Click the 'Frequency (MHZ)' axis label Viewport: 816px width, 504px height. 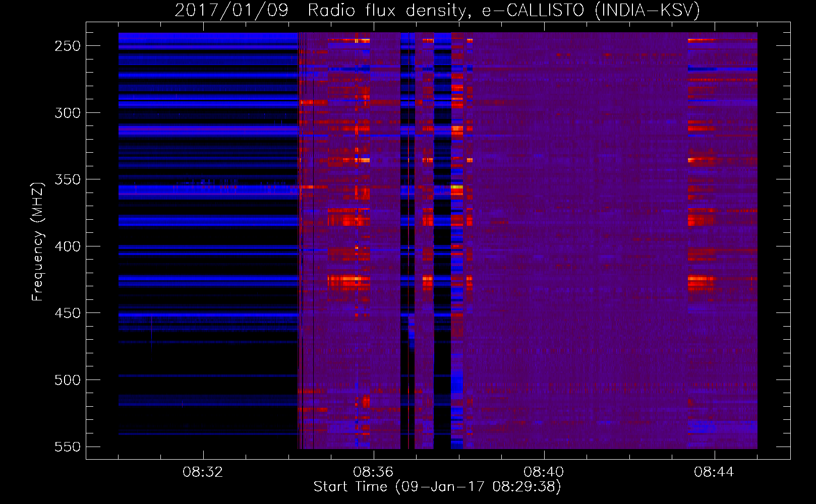(38, 242)
